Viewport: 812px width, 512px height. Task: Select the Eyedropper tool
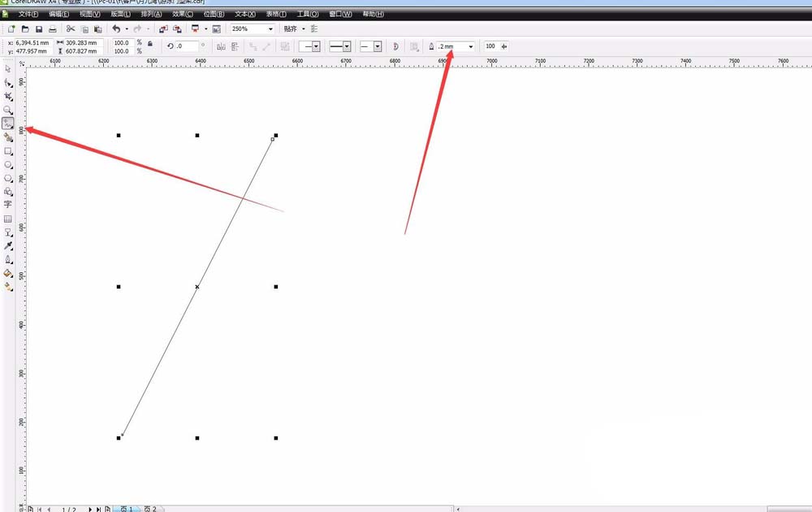(8, 245)
